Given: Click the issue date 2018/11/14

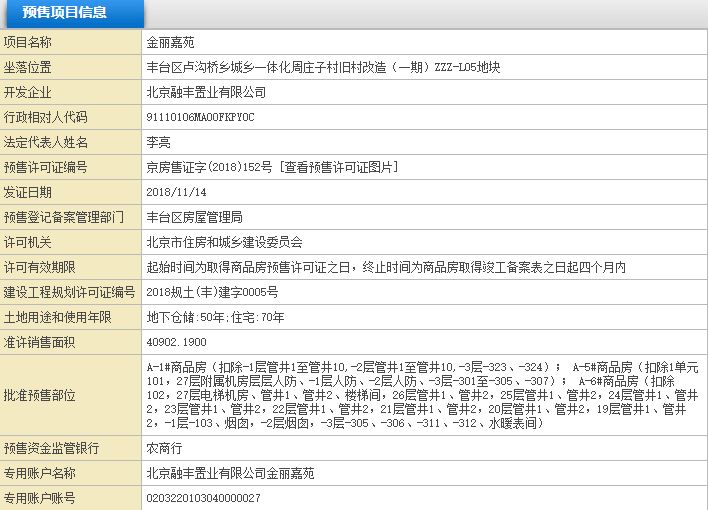Looking at the screenshot, I should click(x=176, y=192).
